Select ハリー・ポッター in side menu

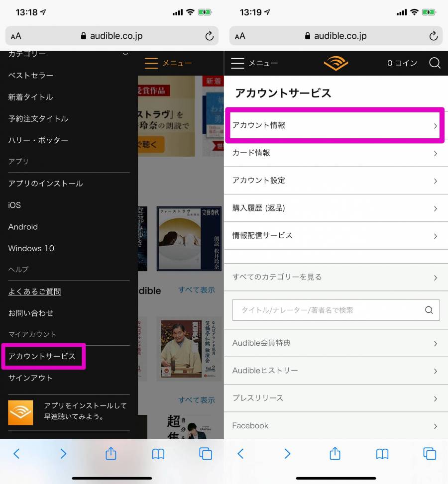click(x=38, y=140)
